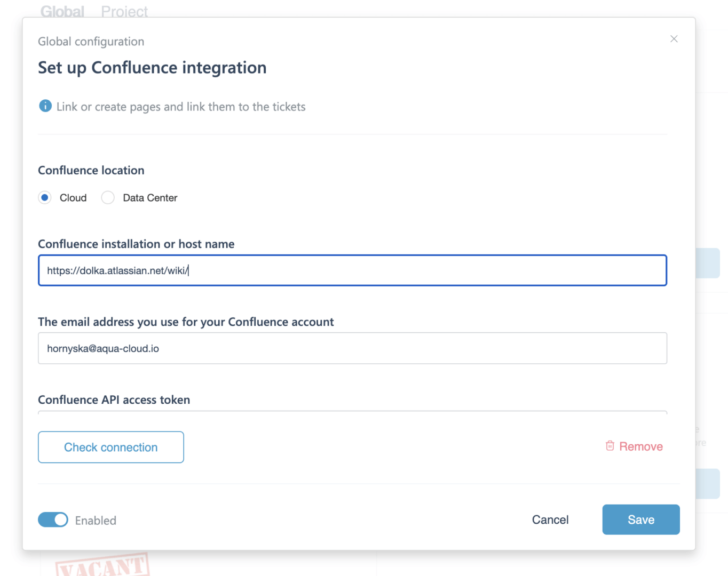The height and width of the screenshot is (576, 728).
Task: Close the Confluence integration dialog with the X
Action: (x=674, y=38)
